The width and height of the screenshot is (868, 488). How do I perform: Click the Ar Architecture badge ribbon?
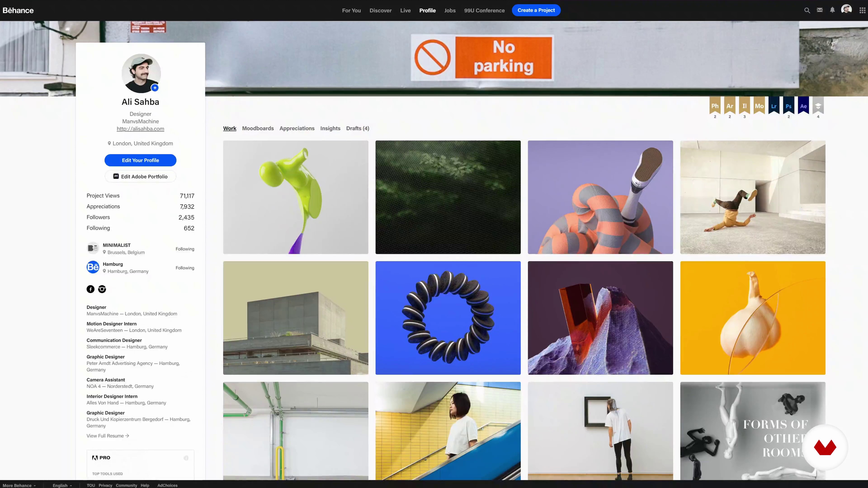point(730,106)
